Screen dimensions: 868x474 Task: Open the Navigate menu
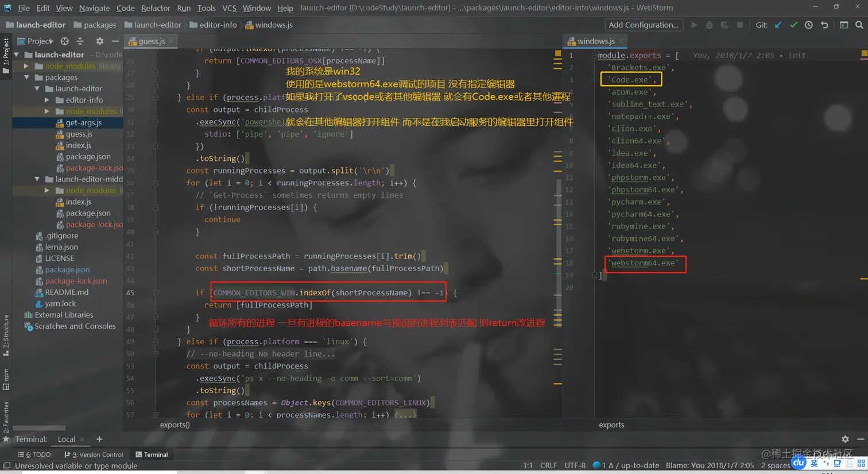coord(94,8)
